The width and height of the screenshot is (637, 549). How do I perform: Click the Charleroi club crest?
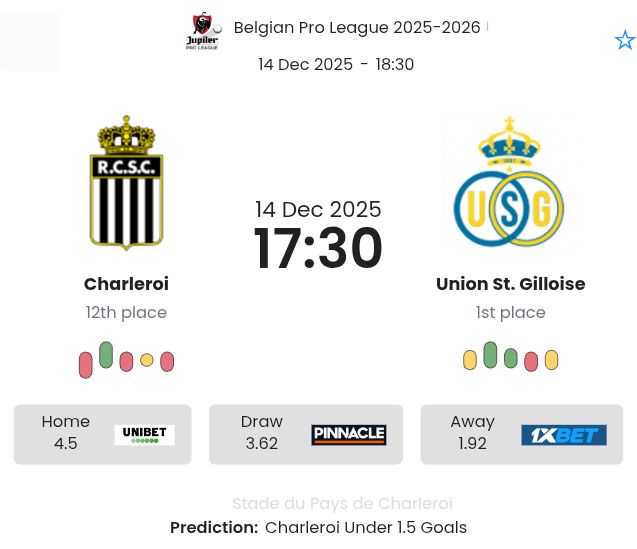coord(126,183)
